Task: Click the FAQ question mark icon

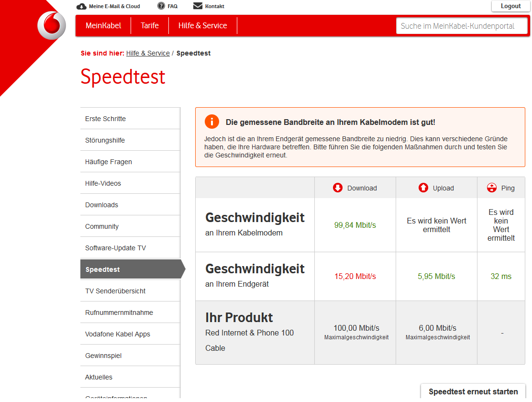Action: (161, 6)
